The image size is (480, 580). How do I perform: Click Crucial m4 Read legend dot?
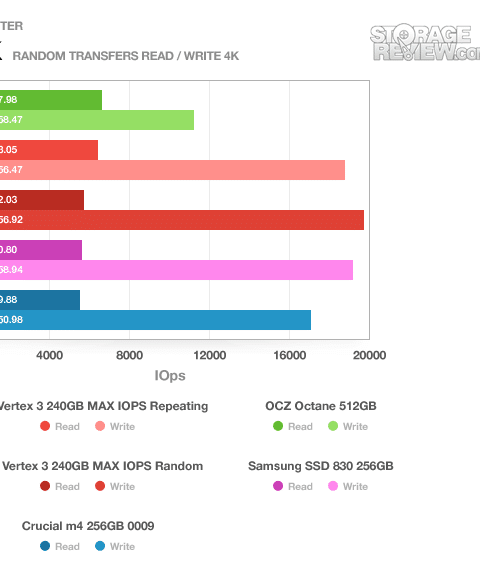45,546
